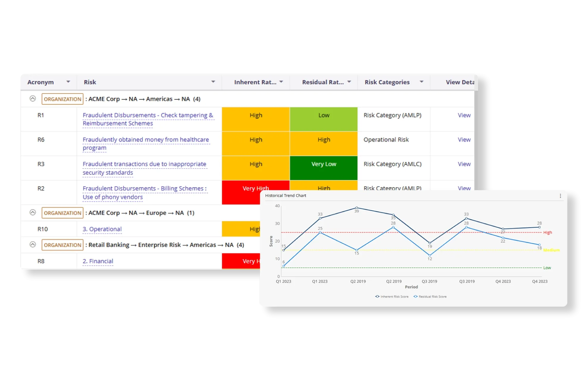Toggle Inherent Risk Score legend series
This screenshot has height=391, width=588.
pos(392,297)
